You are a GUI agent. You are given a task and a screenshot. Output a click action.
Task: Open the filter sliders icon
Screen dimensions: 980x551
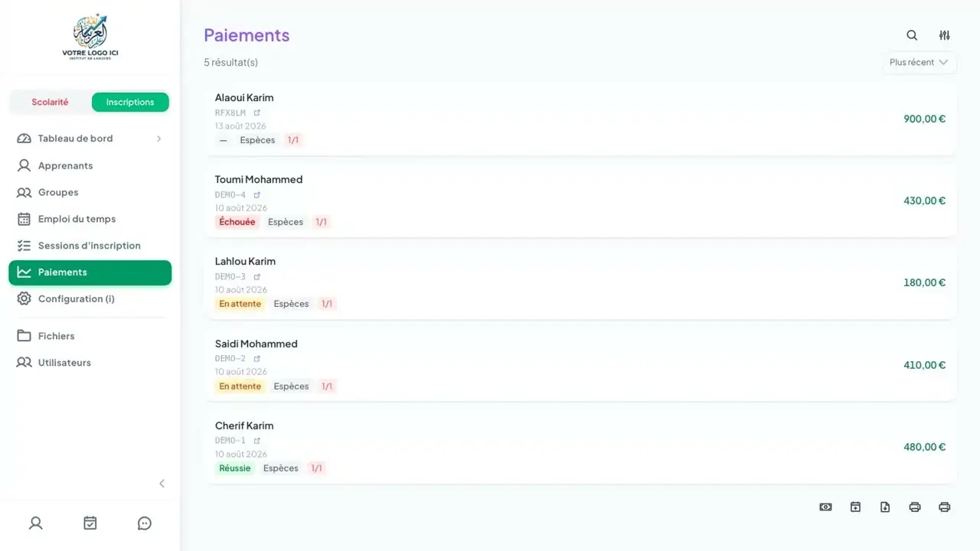tap(945, 35)
